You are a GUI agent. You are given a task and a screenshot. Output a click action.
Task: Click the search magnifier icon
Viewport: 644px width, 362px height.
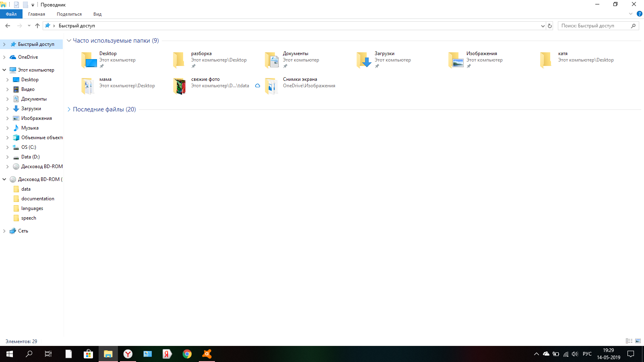coord(634,26)
